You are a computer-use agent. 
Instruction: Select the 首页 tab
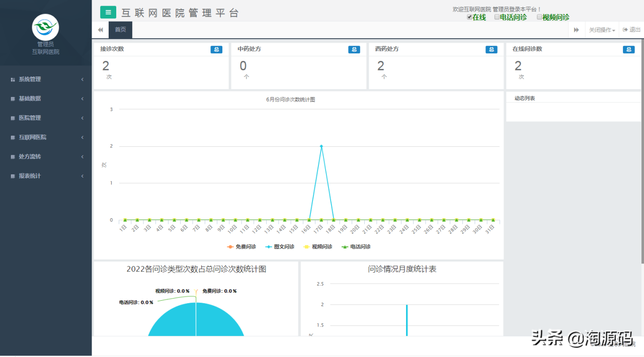coord(120,30)
